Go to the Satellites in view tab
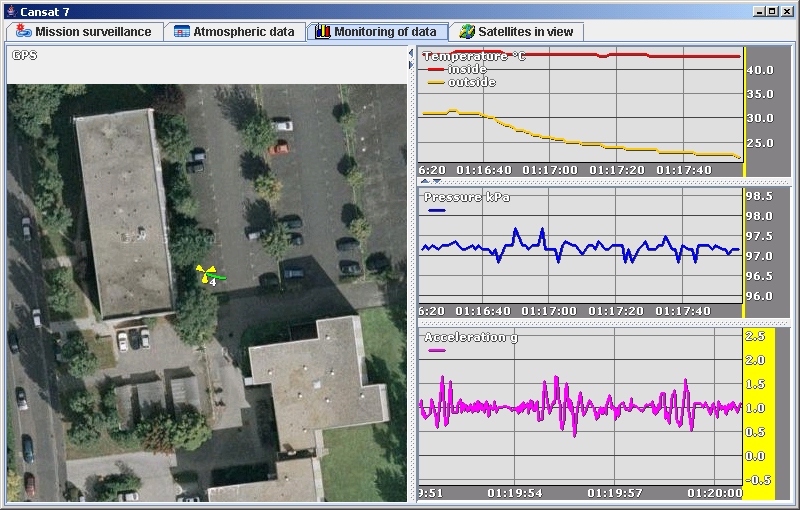The width and height of the screenshot is (800, 510). click(516, 32)
